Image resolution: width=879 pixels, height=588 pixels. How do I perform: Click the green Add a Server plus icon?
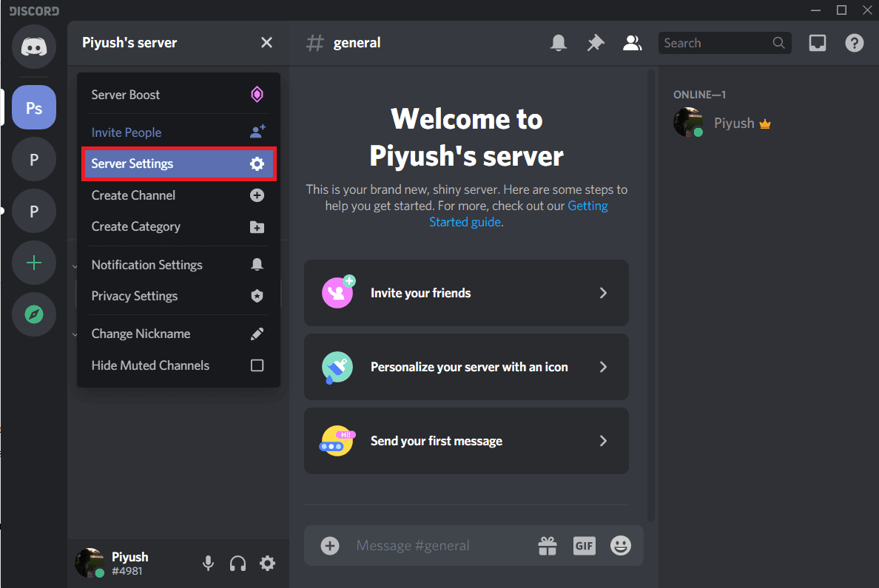[34, 263]
